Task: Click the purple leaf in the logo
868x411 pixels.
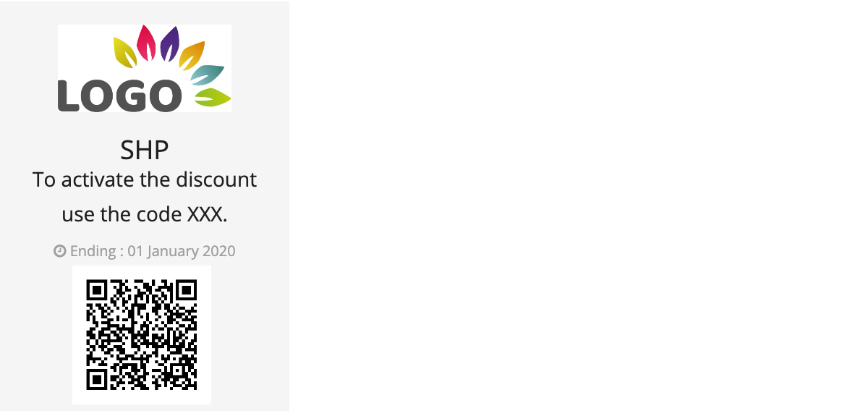Action: click(x=170, y=44)
